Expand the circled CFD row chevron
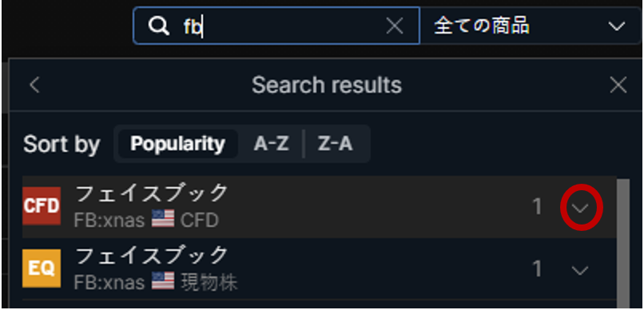The width and height of the screenshot is (644, 310). (x=580, y=209)
